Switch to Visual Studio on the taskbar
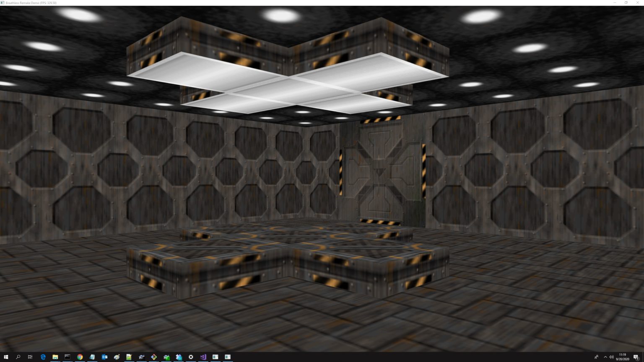 click(203, 357)
